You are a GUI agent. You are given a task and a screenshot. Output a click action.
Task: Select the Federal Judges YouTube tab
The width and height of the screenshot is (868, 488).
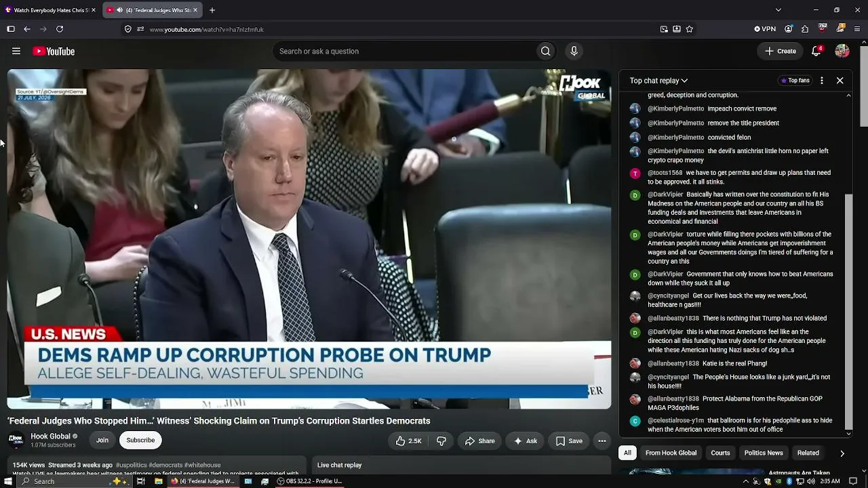pos(153,10)
